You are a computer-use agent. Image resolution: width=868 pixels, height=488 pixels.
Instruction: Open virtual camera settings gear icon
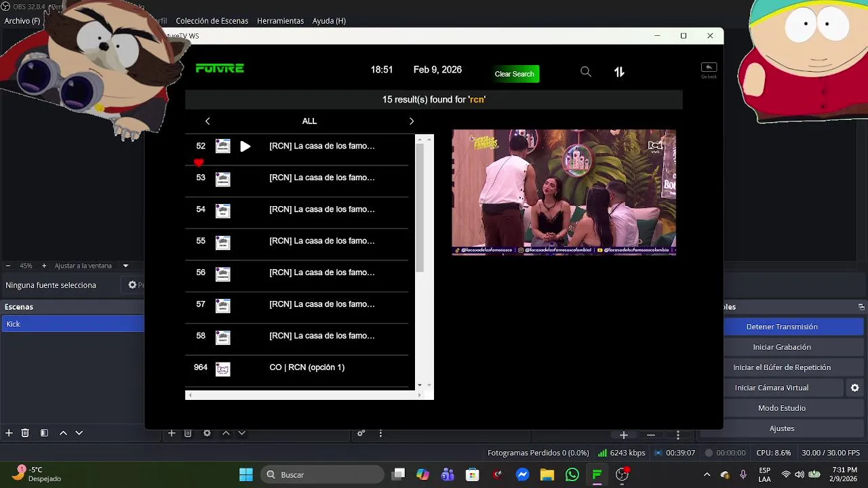click(x=855, y=388)
